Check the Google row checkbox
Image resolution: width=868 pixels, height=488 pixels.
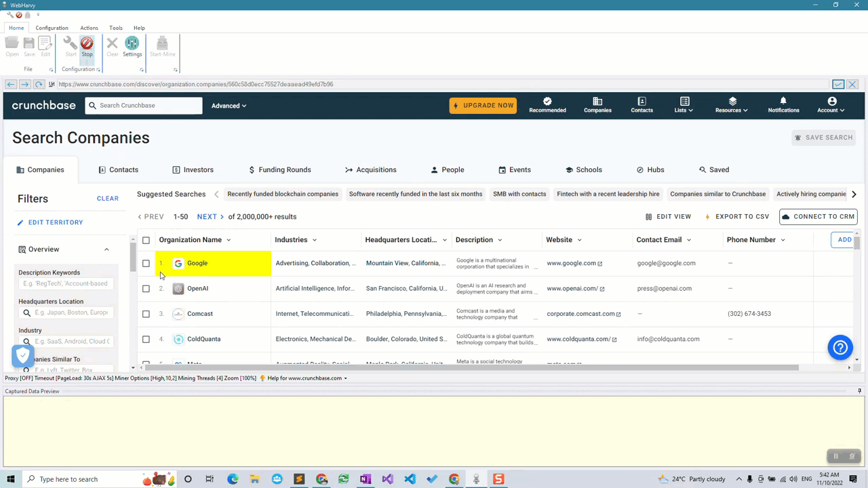pos(146,264)
